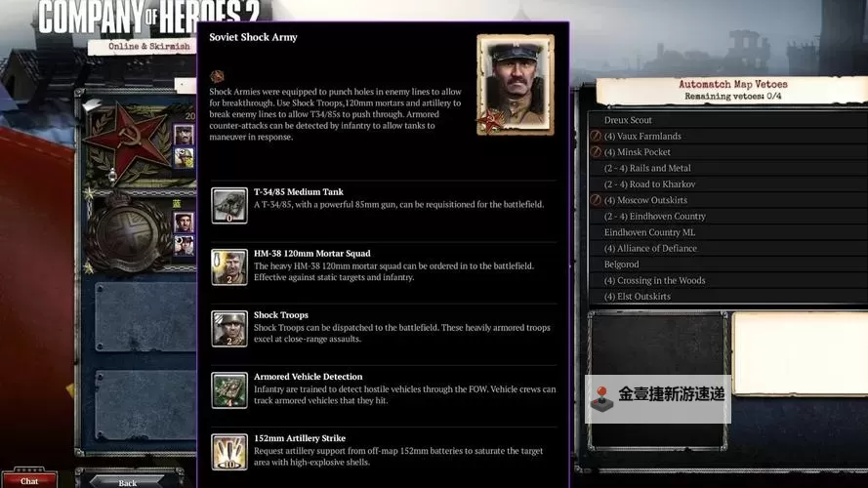Viewport: 868px width, 488px height.
Task: Select the Armored Vehicle Detection icon
Action: 229,390
